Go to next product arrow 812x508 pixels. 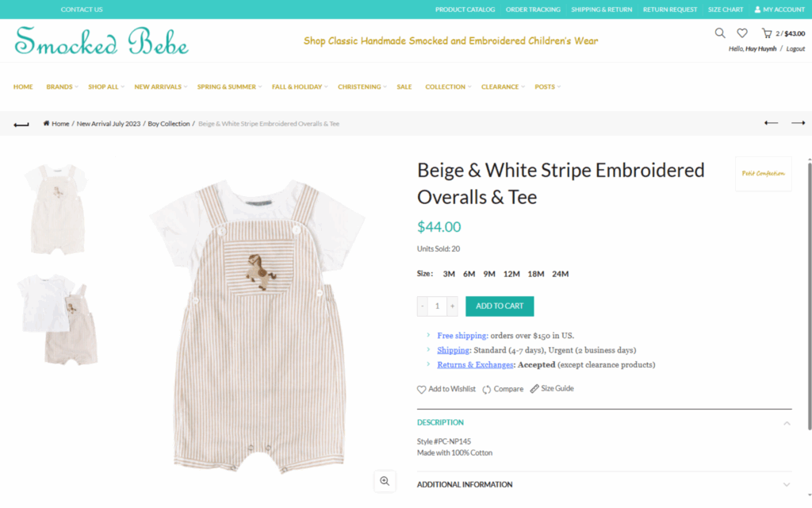coord(798,123)
